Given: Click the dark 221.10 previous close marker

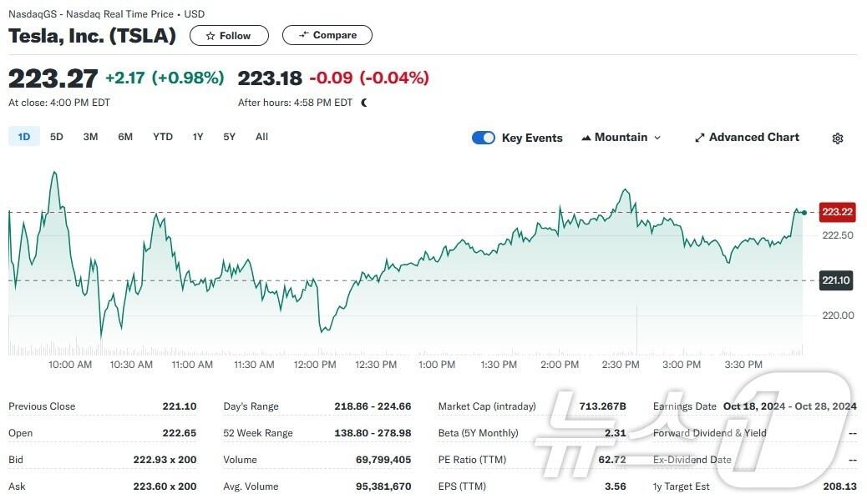Looking at the screenshot, I should tap(836, 280).
